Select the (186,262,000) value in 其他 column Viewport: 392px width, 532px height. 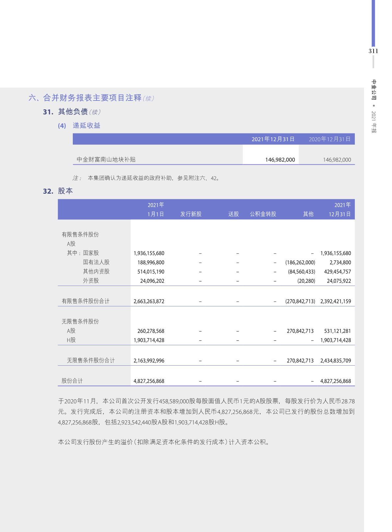point(300,263)
